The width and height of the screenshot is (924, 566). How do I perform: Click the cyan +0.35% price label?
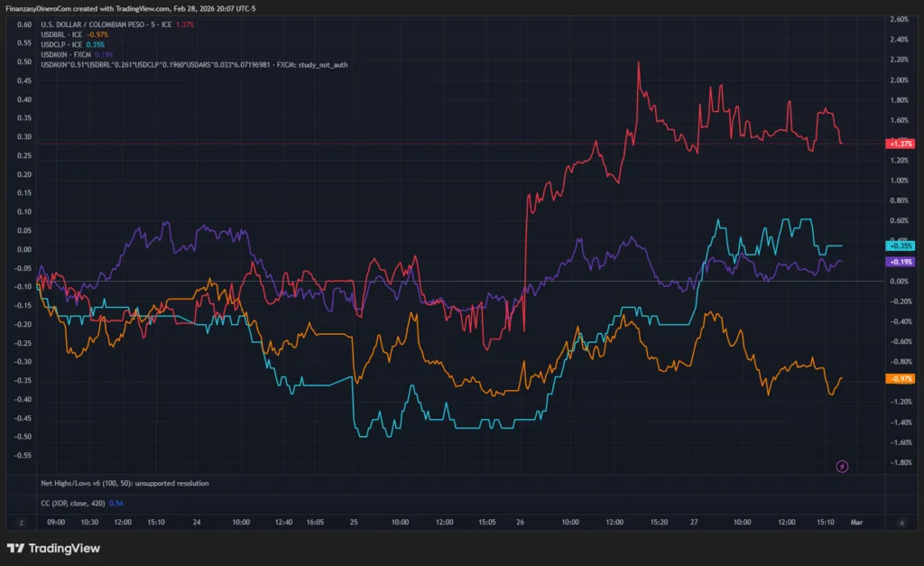900,246
